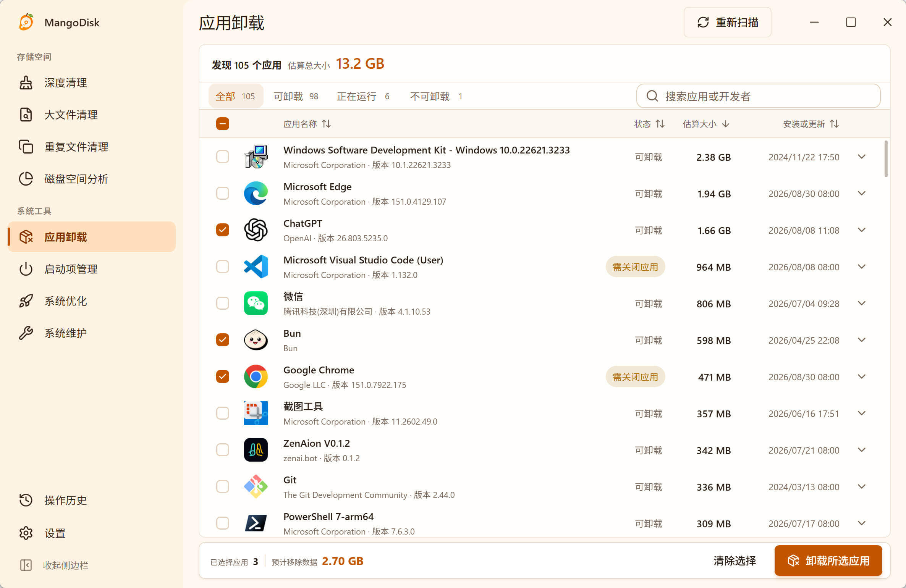Sort by 应用名称 column header
Screen dimensions: 906x588
(307, 124)
